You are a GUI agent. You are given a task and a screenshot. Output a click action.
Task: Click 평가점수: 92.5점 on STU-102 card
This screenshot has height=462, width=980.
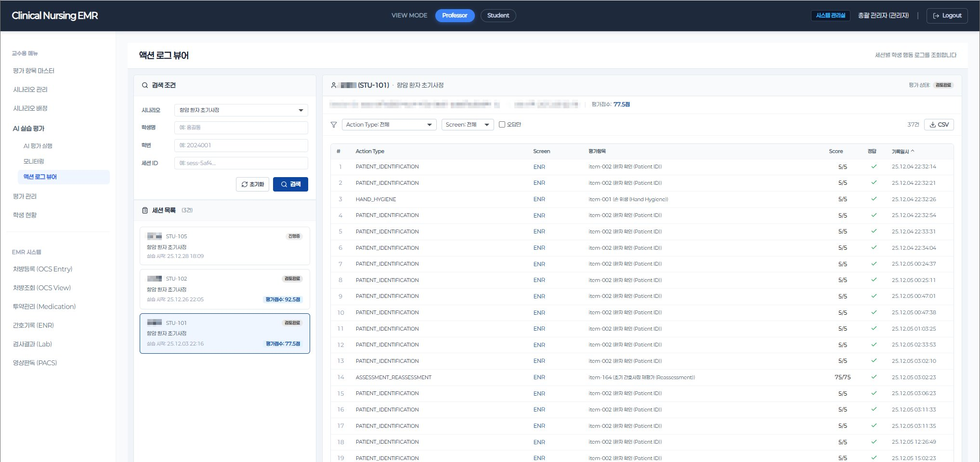pyautogui.click(x=283, y=299)
